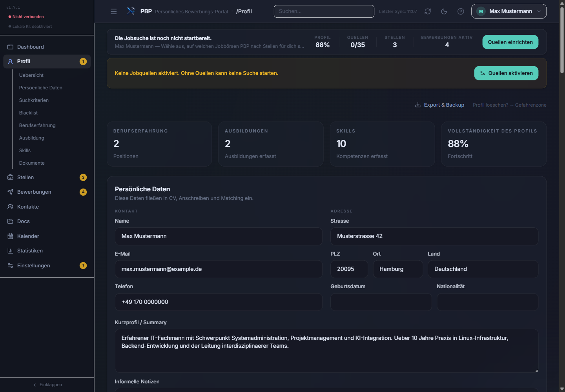Image resolution: width=565 pixels, height=392 pixels.
Task: Click the Profil badge showing 1
Action: tap(83, 62)
